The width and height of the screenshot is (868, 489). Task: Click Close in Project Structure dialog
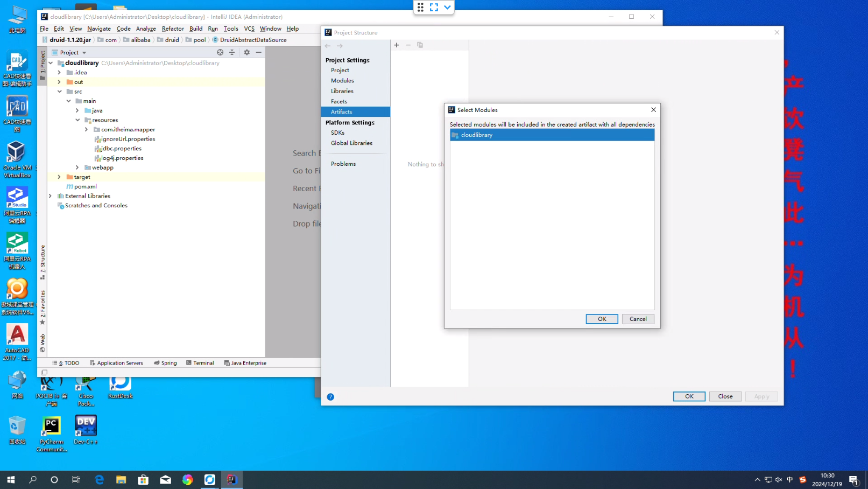725,396
